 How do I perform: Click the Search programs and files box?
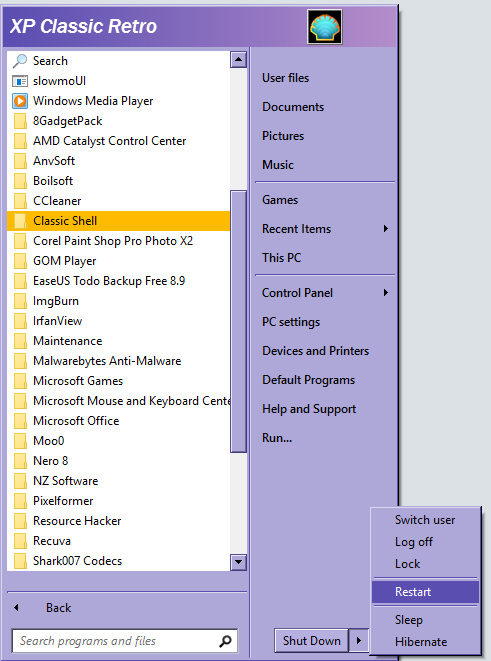[x=125, y=641]
